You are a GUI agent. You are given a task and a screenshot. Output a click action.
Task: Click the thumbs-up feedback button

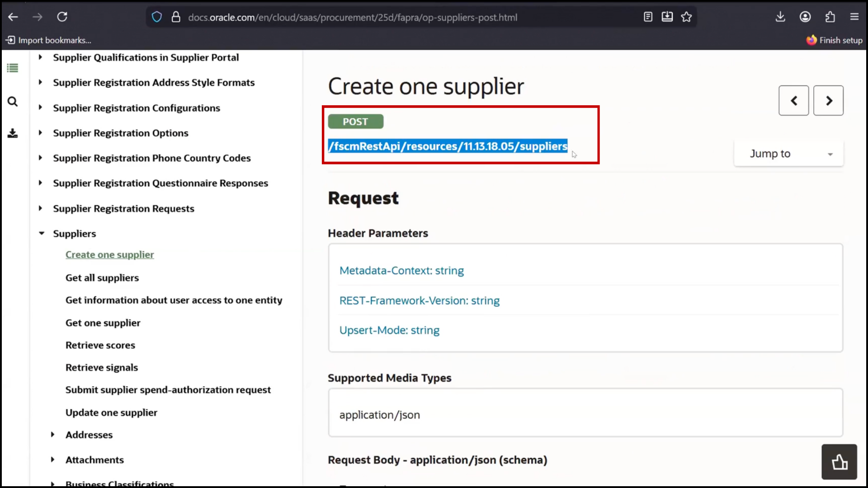tap(840, 462)
